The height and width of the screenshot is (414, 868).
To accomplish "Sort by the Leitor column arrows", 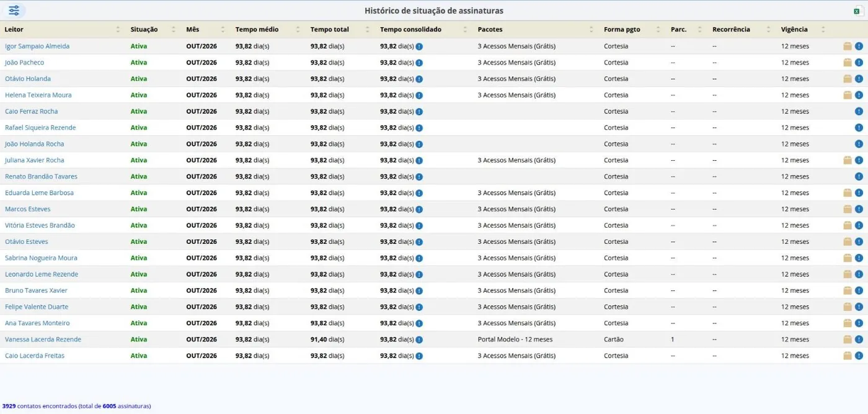I will pos(118,29).
